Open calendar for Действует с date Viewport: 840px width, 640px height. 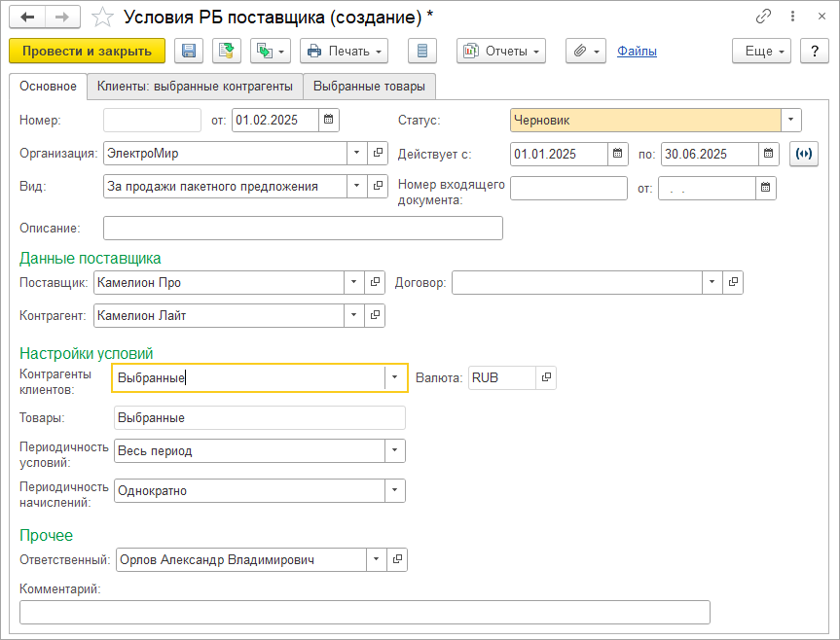618,154
